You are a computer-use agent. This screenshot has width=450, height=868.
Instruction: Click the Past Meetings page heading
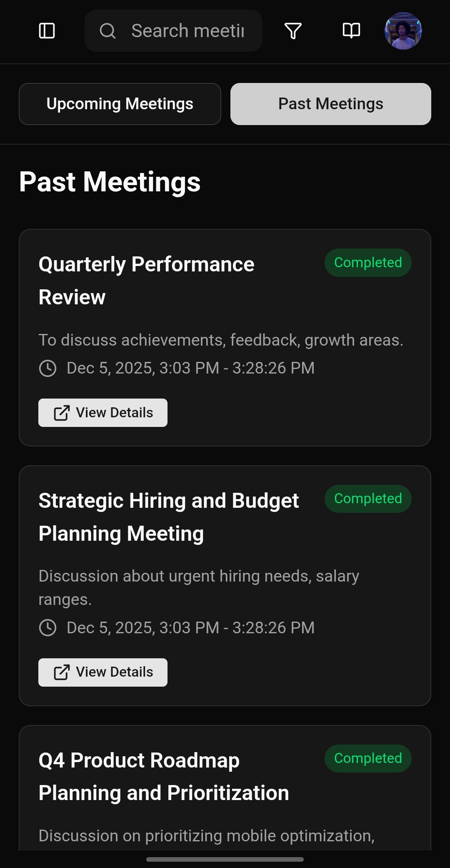click(110, 182)
